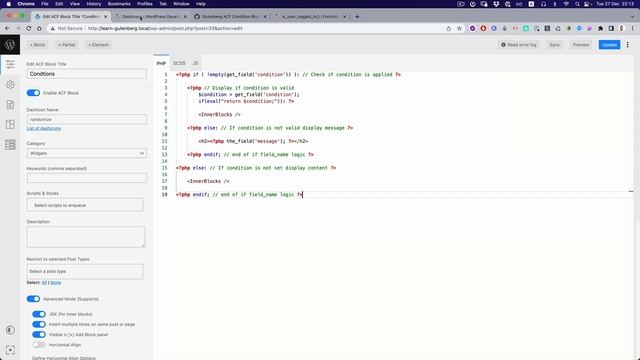Click the Preview button
Viewport: 640px width, 360px height.
(580, 44)
